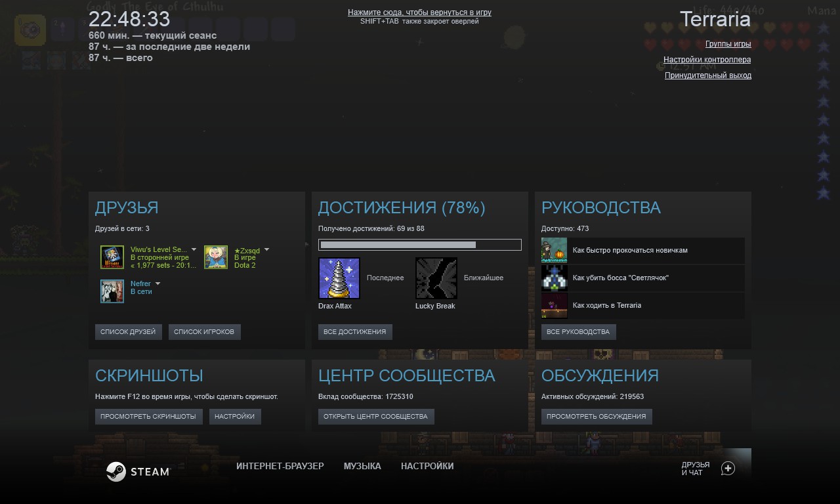Expand dropdown arrow next to Nefrer
Viewport: 840px width, 504px height.
point(157,283)
